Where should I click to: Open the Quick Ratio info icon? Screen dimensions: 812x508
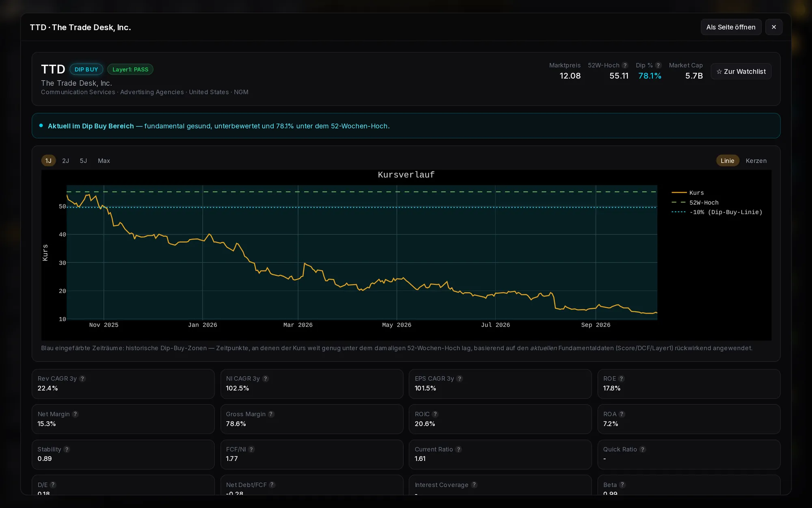point(643,449)
